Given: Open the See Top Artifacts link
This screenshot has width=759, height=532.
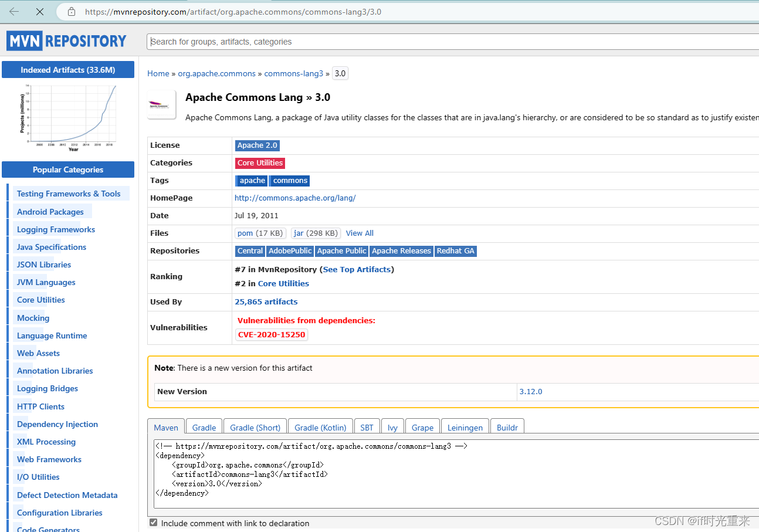Looking at the screenshot, I should [357, 269].
